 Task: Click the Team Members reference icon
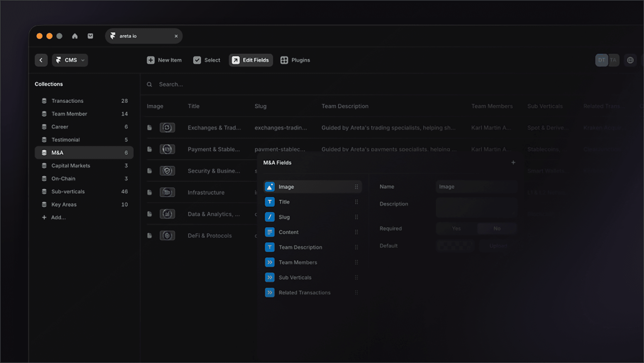(x=270, y=262)
